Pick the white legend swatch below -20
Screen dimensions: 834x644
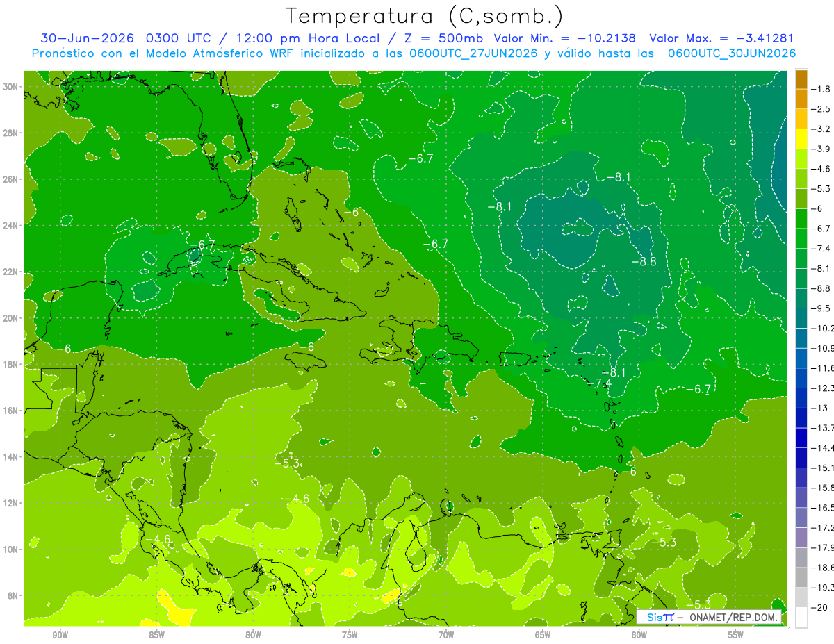pyautogui.click(x=801, y=617)
